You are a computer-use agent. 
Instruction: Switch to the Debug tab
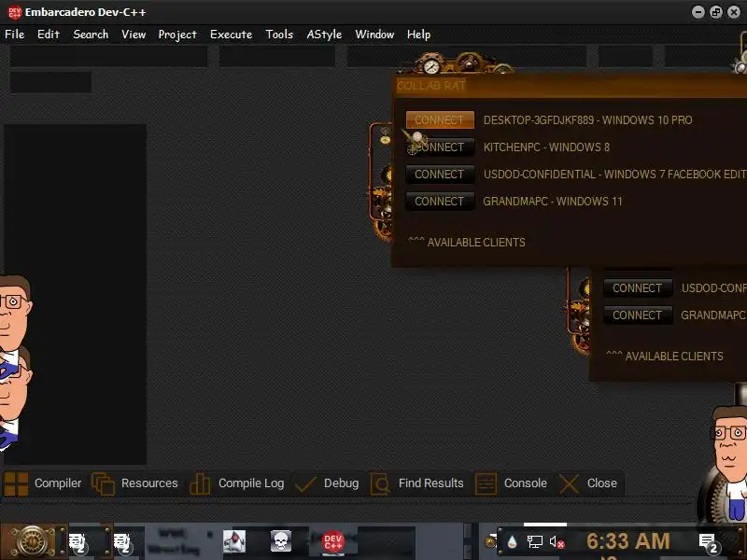pyautogui.click(x=327, y=483)
